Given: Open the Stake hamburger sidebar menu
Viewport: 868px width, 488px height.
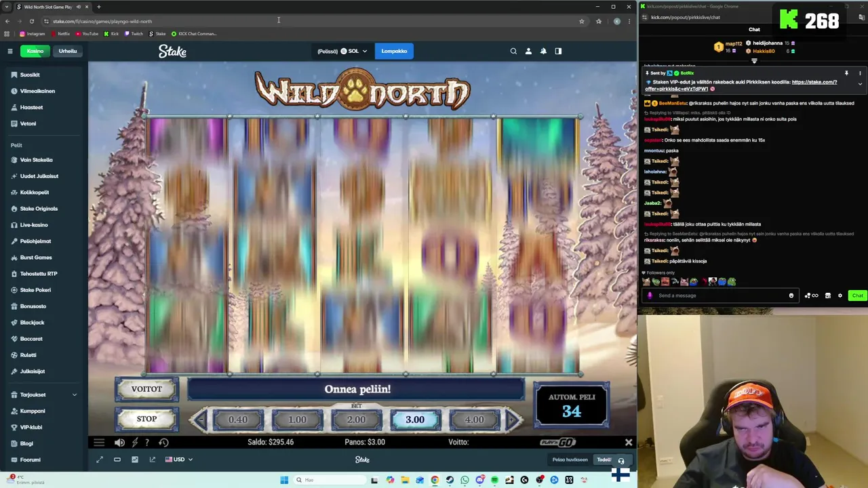Looking at the screenshot, I should pos(10,51).
